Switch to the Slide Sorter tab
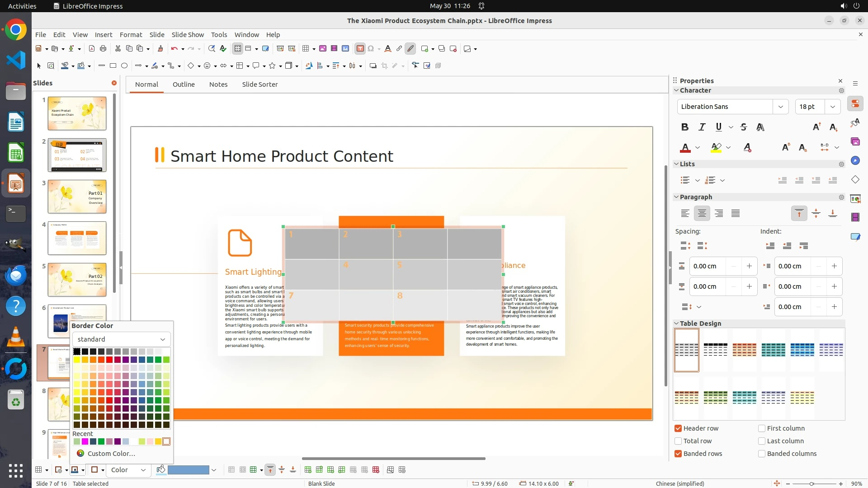Image resolution: width=868 pixels, height=488 pixels. (x=259, y=84)
